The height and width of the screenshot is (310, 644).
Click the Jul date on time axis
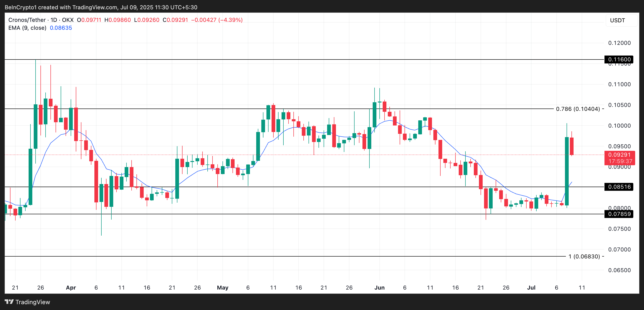coord(531,288)
